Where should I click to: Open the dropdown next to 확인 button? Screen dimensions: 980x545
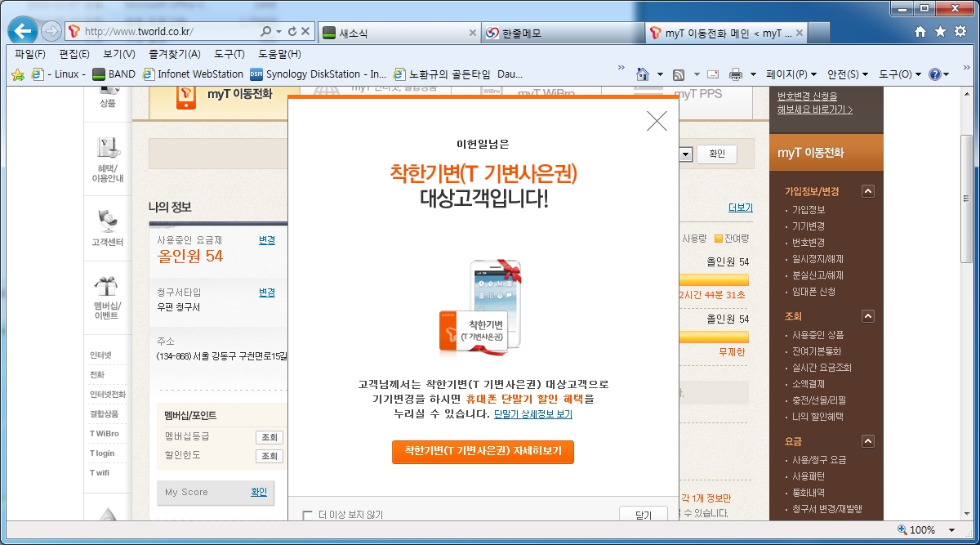pyautogui.click(x=685, y=154)
